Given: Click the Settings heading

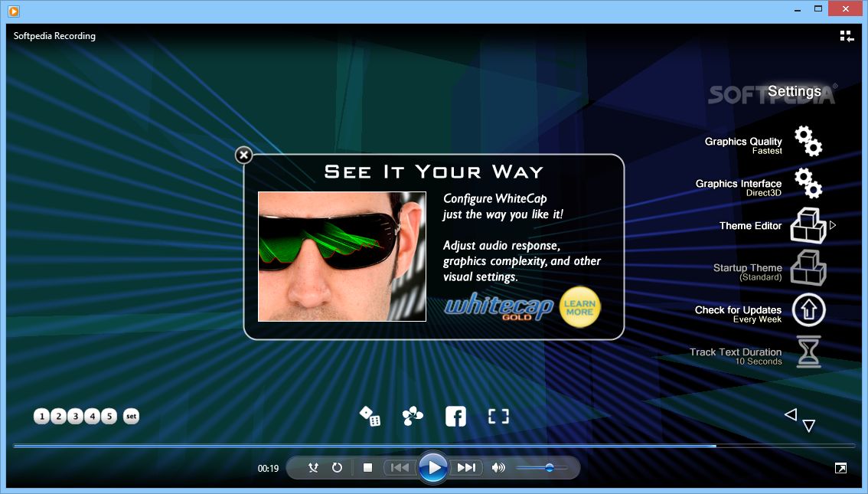Looking at the screenshot, I should [795, 91].
